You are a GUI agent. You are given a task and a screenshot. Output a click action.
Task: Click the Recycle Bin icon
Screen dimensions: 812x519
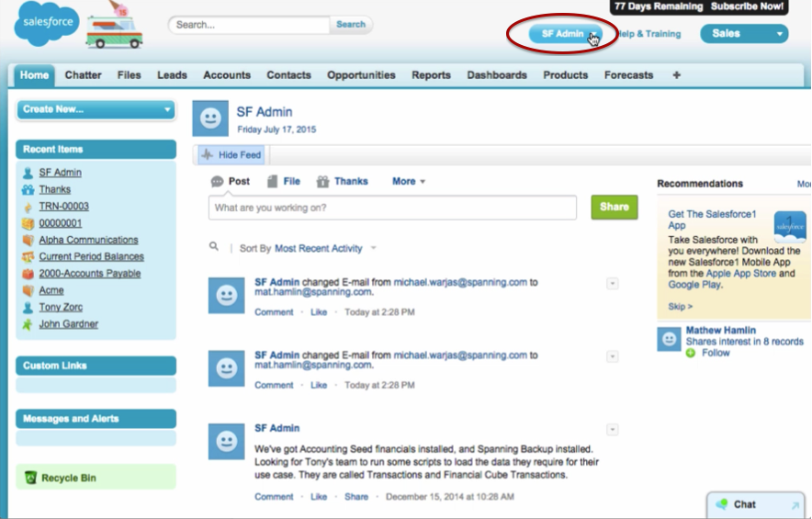click(30, 477)
